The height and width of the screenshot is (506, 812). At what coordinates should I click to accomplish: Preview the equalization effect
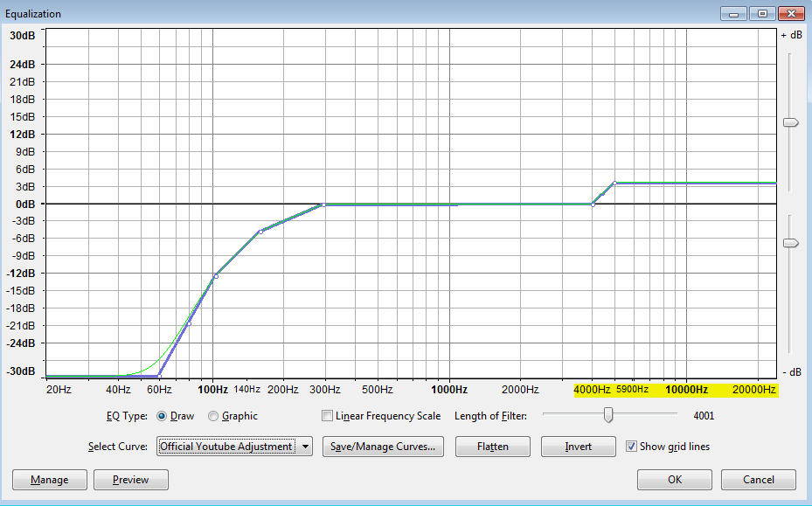click(130, 480)
